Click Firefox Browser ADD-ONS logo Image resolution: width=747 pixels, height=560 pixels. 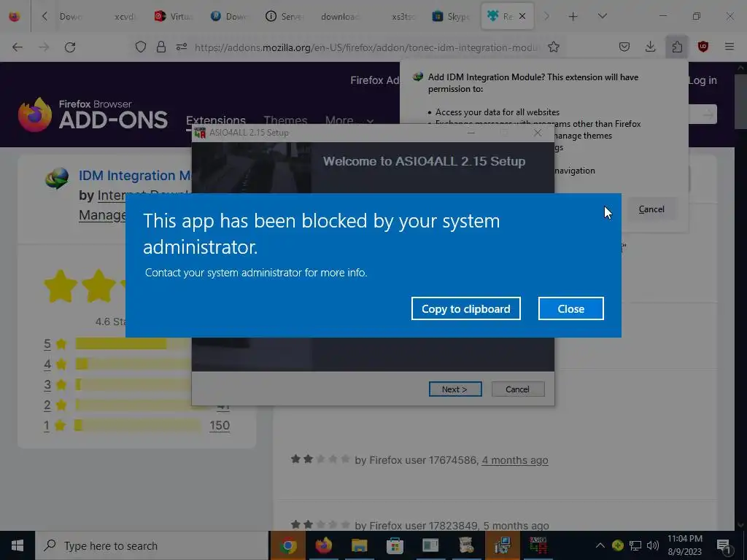click(x=93, y=114)
